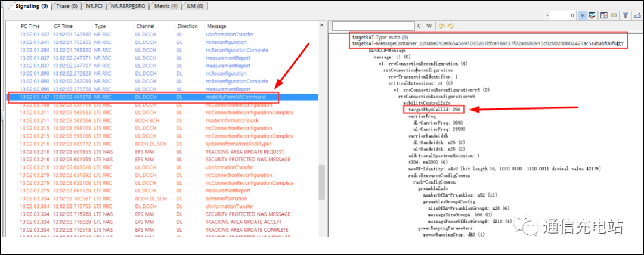Select rrcReconfiguration row at 13:02:01.341
The width and height of the screenshot is (644, 255).
pos(163,42)
